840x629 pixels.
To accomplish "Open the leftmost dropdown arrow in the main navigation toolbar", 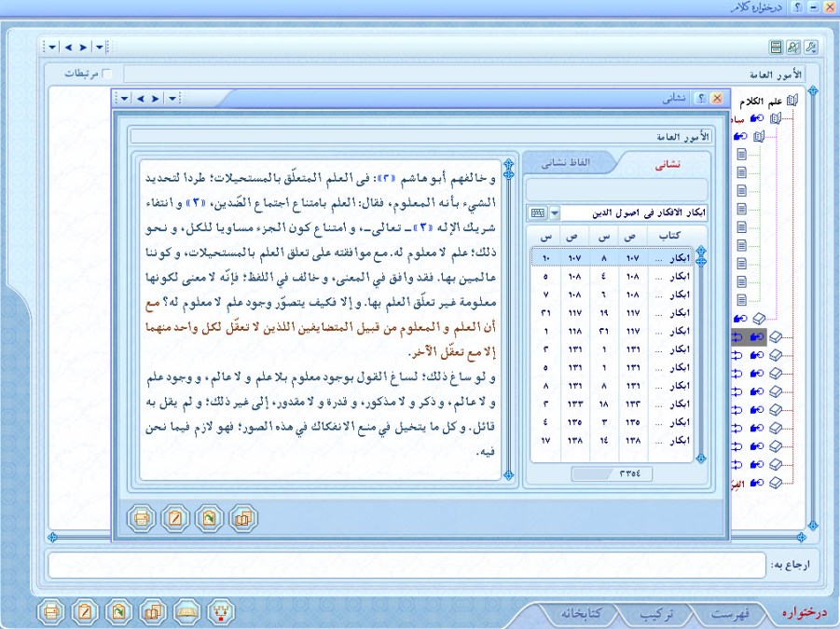I will [51, 47].
